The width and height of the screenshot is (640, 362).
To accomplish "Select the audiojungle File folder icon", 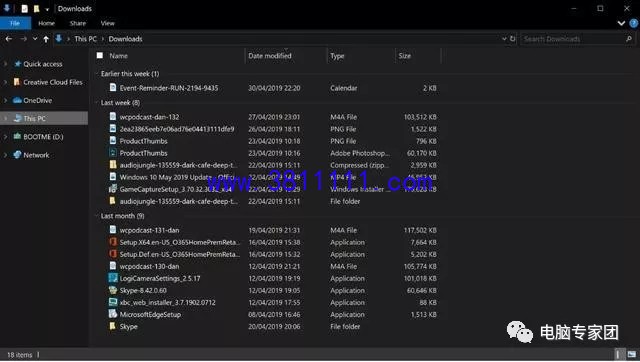I will (113, 201).
